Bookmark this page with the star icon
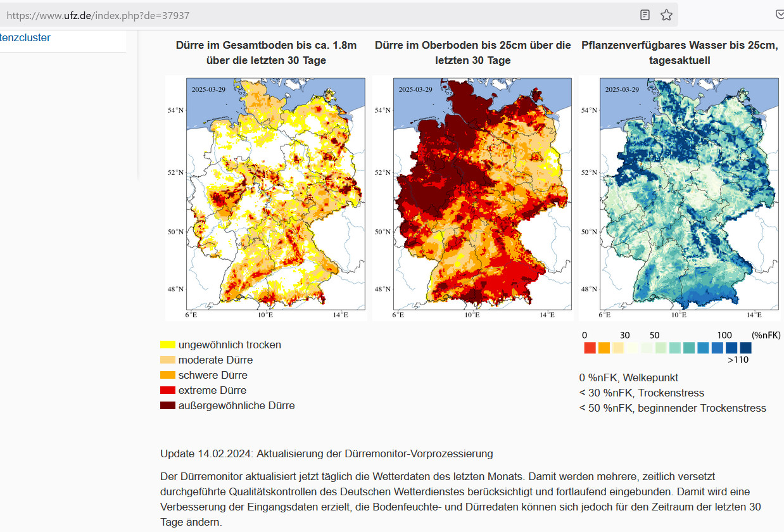 pos(666,15)
